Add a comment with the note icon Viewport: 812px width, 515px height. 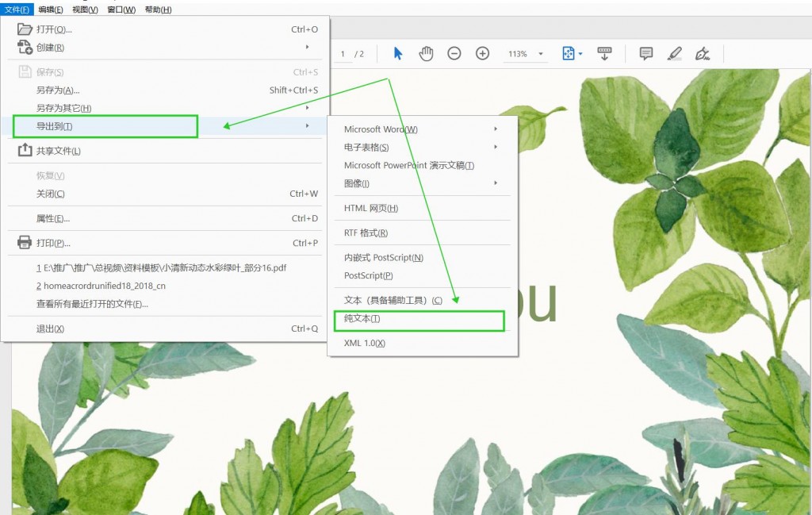[x=645, y=53]
